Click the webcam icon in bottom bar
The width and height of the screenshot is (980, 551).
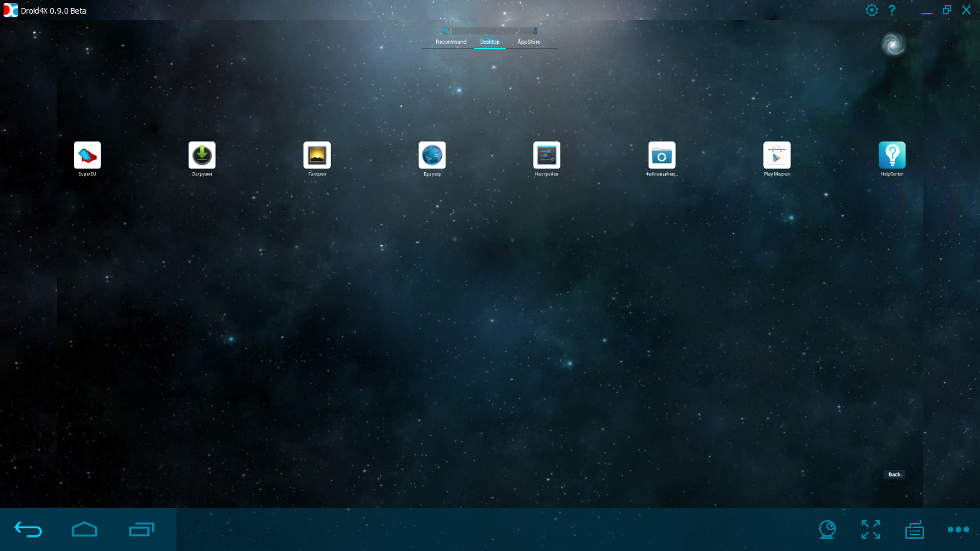[x=827, y=529]
